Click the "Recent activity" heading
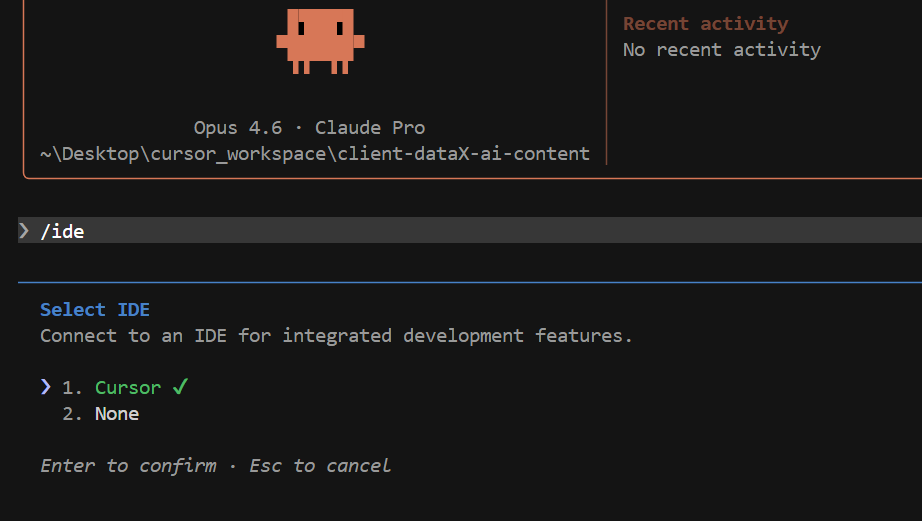922x521 pixels. click(705, 23)
